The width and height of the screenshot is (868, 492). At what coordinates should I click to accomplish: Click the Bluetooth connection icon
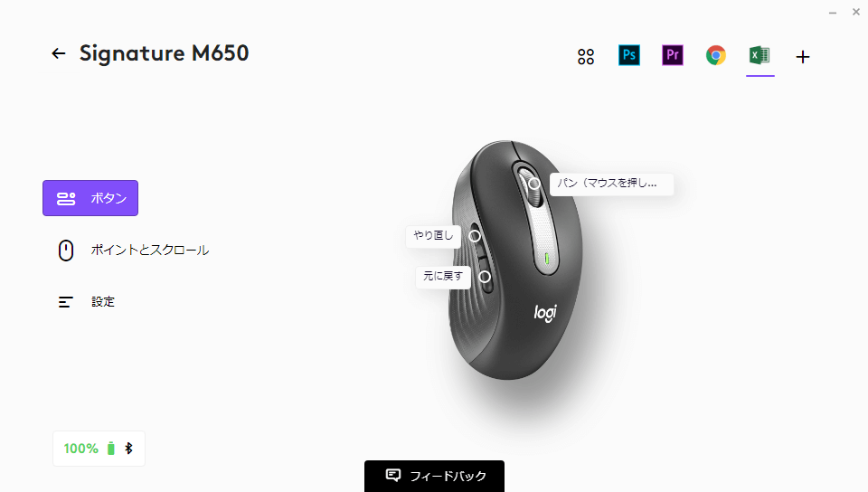pos(129,449)
